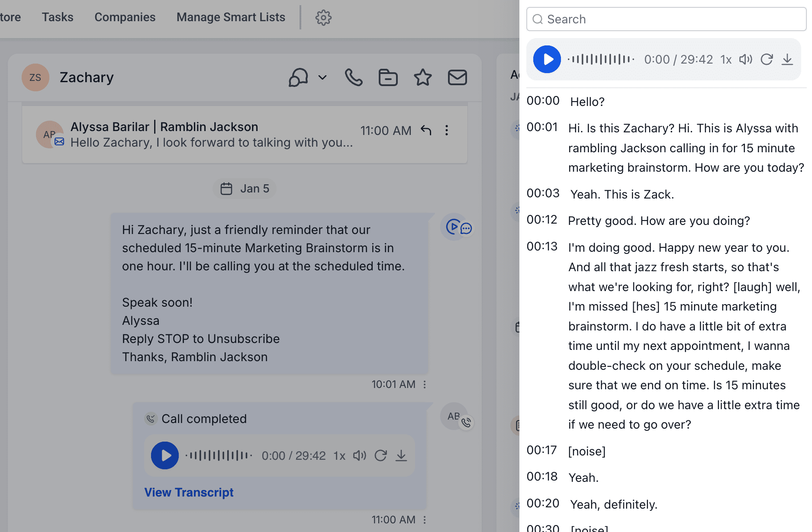The width and height of the screenshot is (812, 532).
Task: Click the "Call completed" label
Action: [x=204, y=419]
